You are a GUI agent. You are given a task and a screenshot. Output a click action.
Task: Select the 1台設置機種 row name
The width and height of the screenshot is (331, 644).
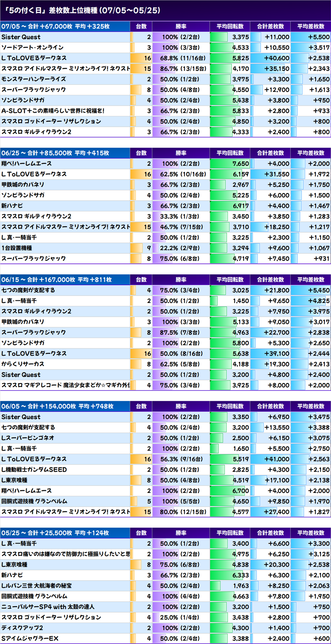pos(17,248)
